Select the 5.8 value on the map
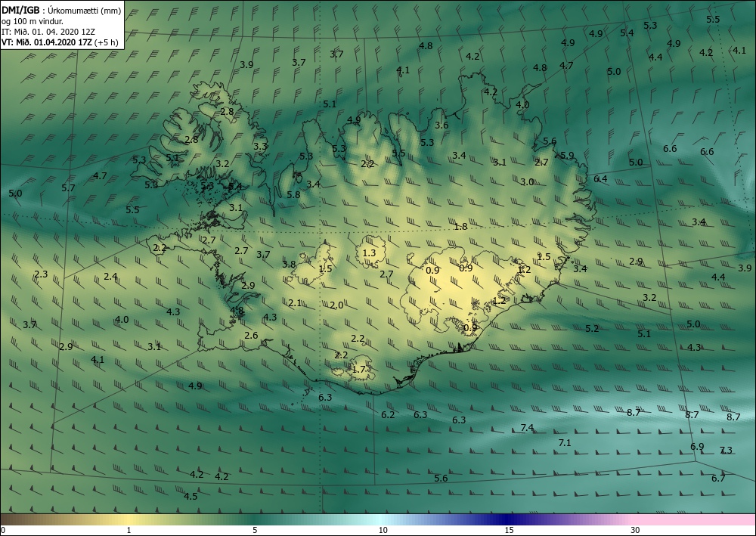The height and width of the screenshot is (536, 756). click(x=293, y=195)
